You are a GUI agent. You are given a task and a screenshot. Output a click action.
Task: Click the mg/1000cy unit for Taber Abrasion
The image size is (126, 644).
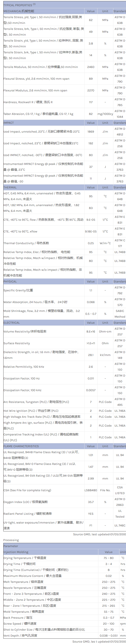pyautogui.click(x=105, y=114)
